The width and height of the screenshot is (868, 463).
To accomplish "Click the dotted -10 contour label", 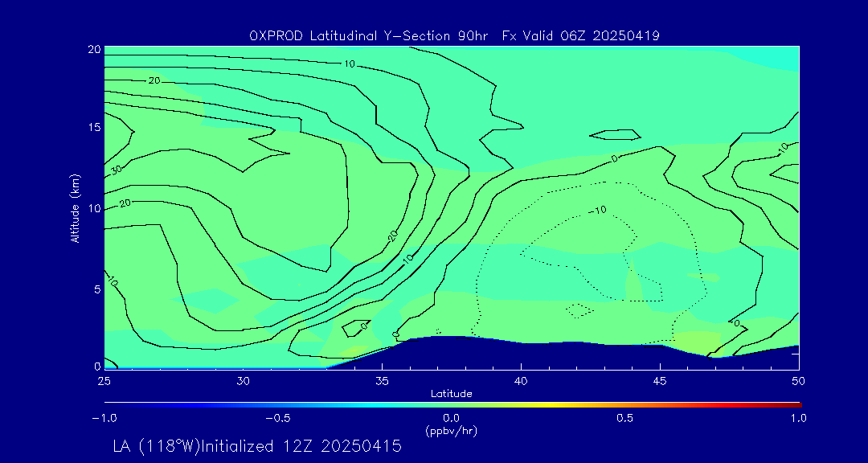I will tap(596, 210).
